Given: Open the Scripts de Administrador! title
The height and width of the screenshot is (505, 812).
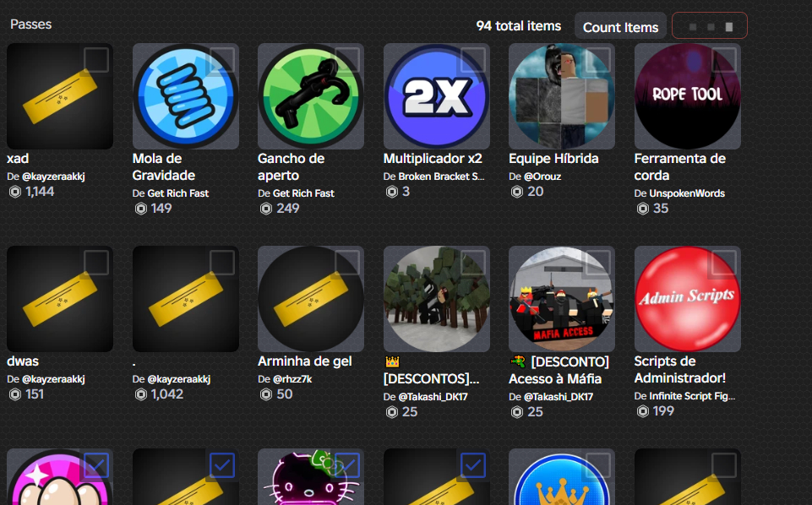Looking at the screenshot, I should 680,369.
